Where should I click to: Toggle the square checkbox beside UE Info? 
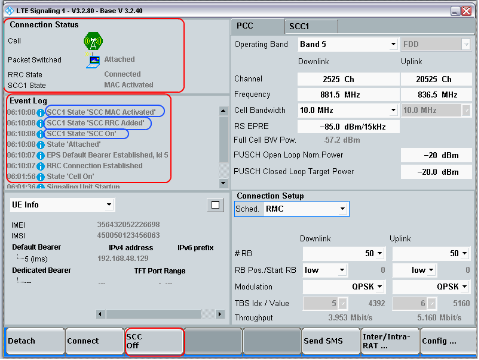pyautogui.click(x=215, y=205)
